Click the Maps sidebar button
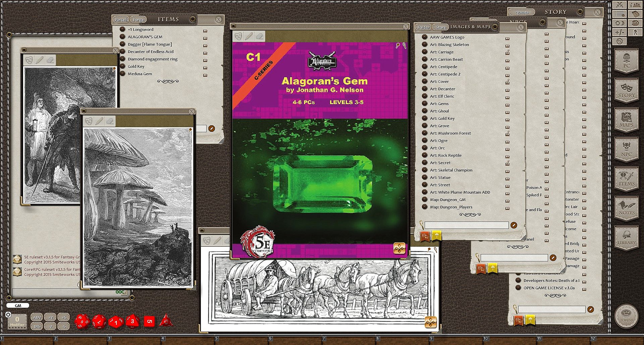Viewport: 644px width, 345px height. coord(626,120)
